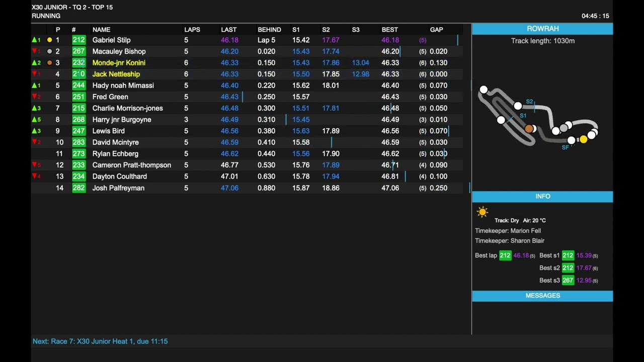This screenshot has width=644, height=362.
Task: Click the red down arrow for Dayton Coulthard
Action: [35, 176]
